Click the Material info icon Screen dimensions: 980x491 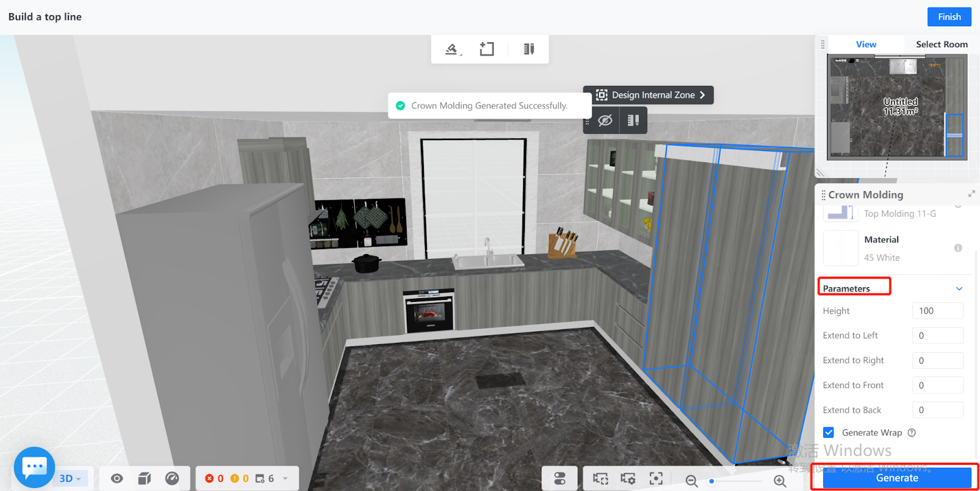958,248
